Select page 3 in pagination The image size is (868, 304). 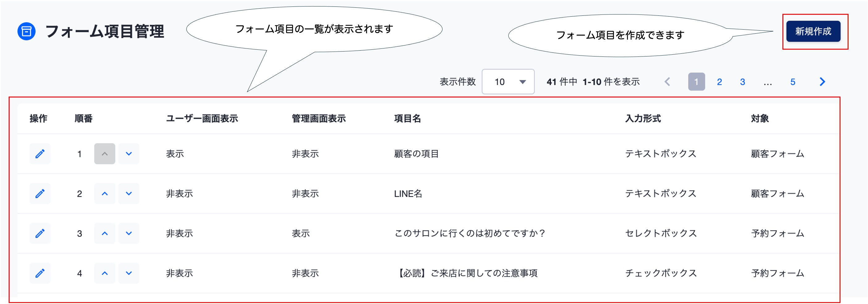pyautogui.click(x=742, y=82)
